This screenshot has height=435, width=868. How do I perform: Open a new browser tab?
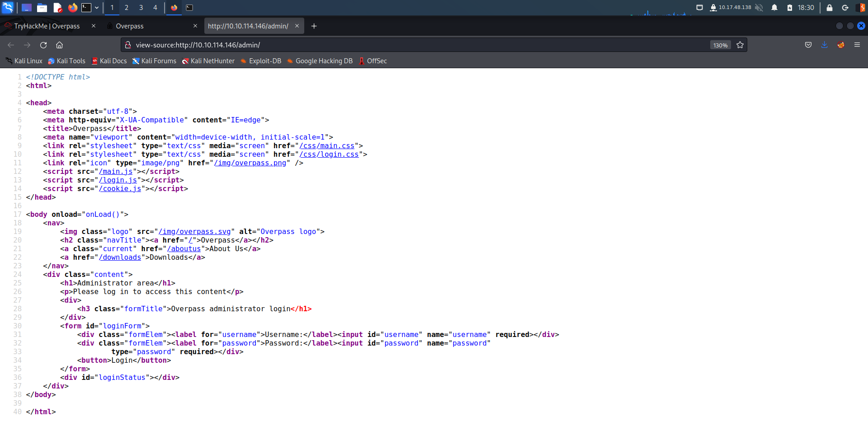click(314, 26)
